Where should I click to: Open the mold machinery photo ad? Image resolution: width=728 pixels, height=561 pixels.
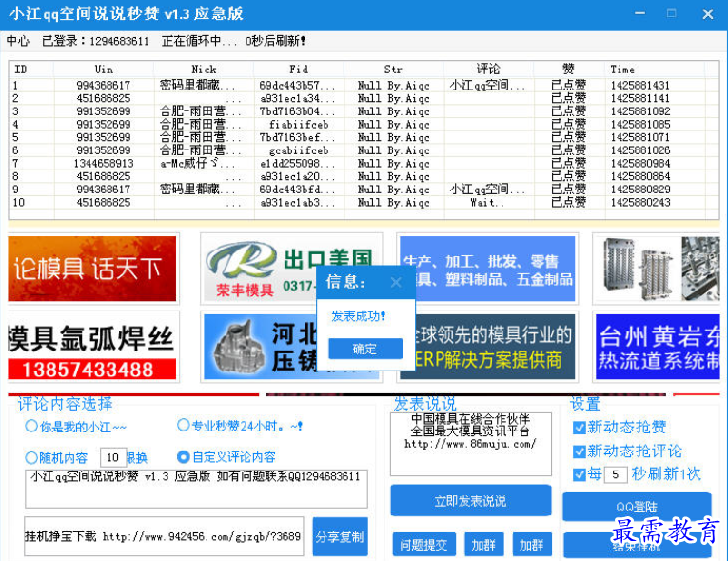(658, 269)
